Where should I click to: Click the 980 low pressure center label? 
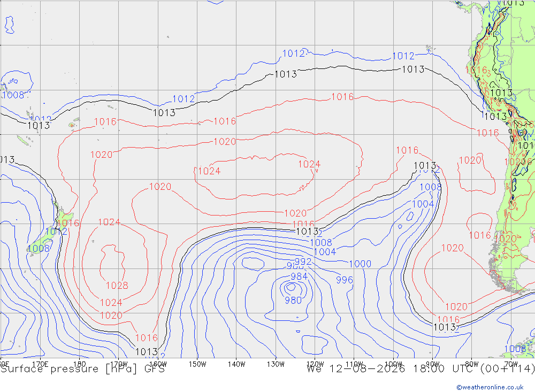pos(293,301)
